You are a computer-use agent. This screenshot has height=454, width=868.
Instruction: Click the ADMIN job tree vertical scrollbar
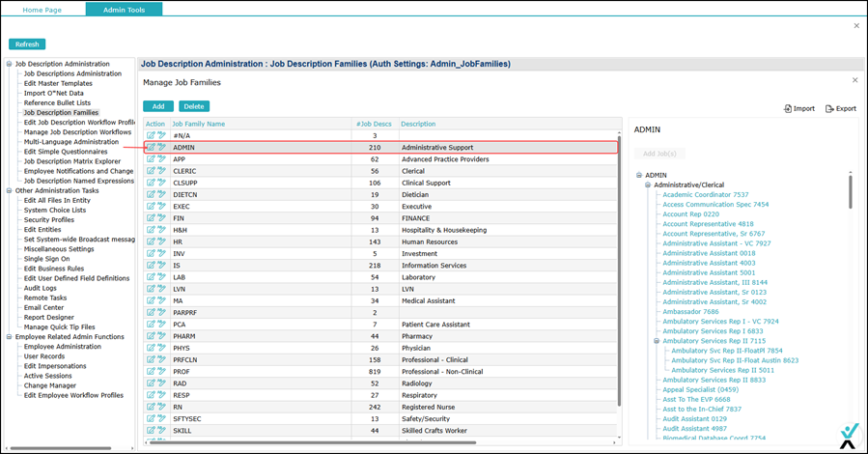point(851,191)
